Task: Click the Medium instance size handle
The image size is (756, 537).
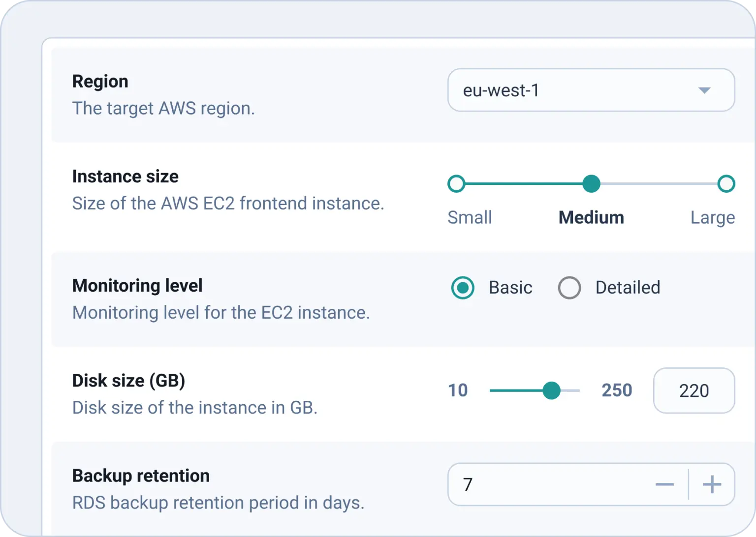Action: (x=591, y=184)
